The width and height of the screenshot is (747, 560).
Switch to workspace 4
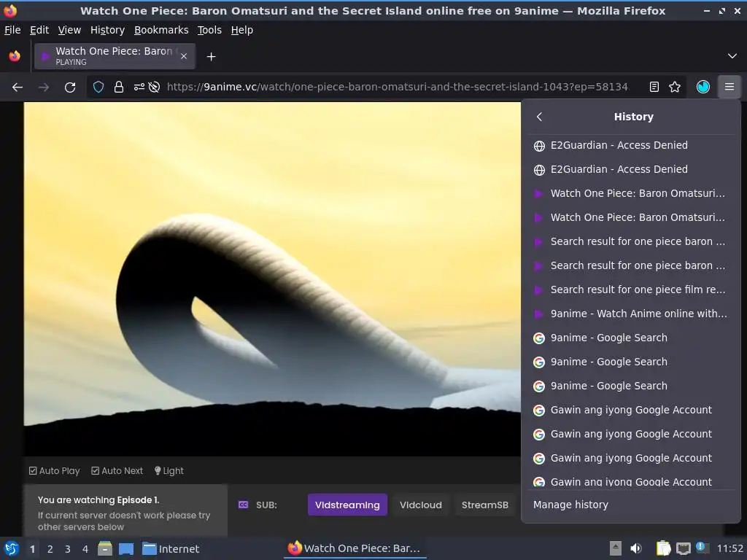(85, 549)
